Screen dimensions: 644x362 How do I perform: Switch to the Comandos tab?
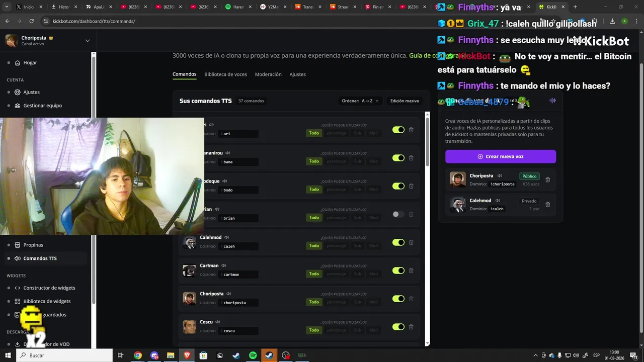184,74
